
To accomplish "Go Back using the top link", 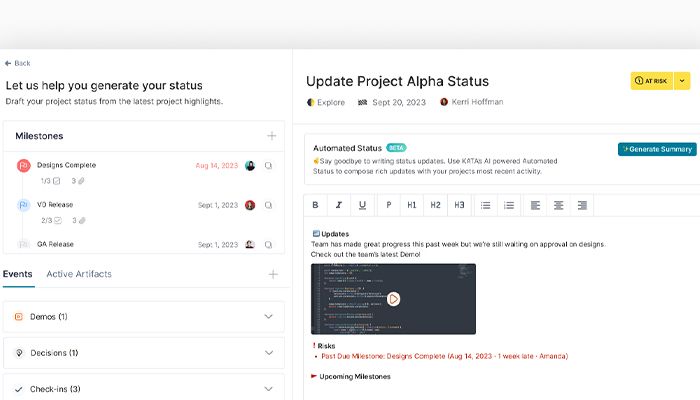I will click(x=17, y=63).
